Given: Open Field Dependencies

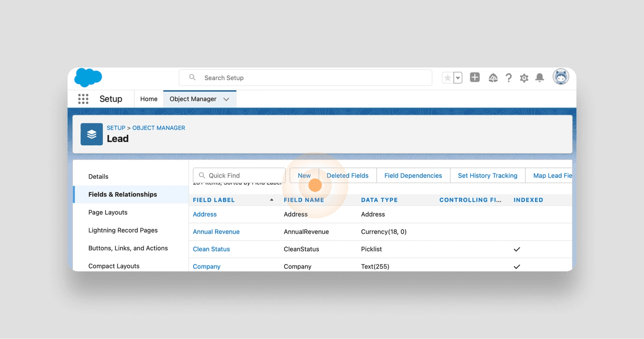Looking at the screenshot, I should coord(413,176).
